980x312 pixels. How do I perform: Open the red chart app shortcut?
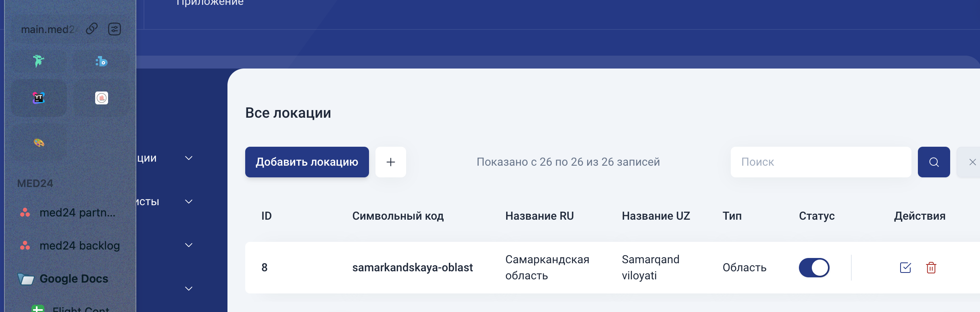[102, 98]
